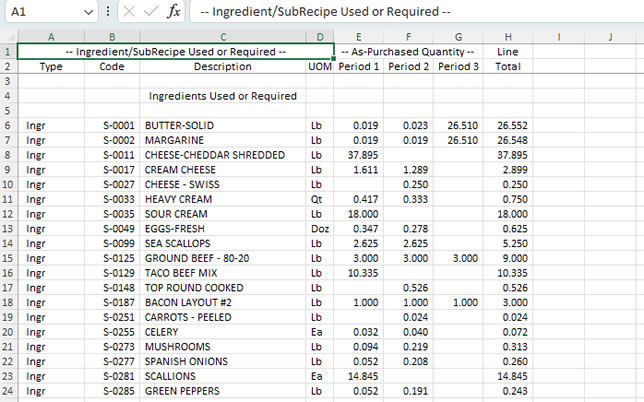Click the Select All corner triangle
644x402 pixels.
[x=9, y=37]
